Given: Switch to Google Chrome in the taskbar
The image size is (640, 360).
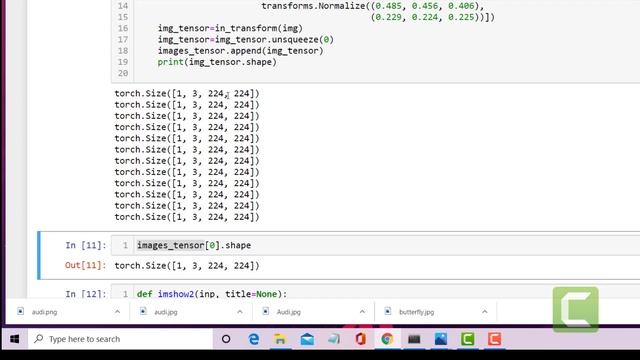Looking at the screenshot, I should click(387, 339).
